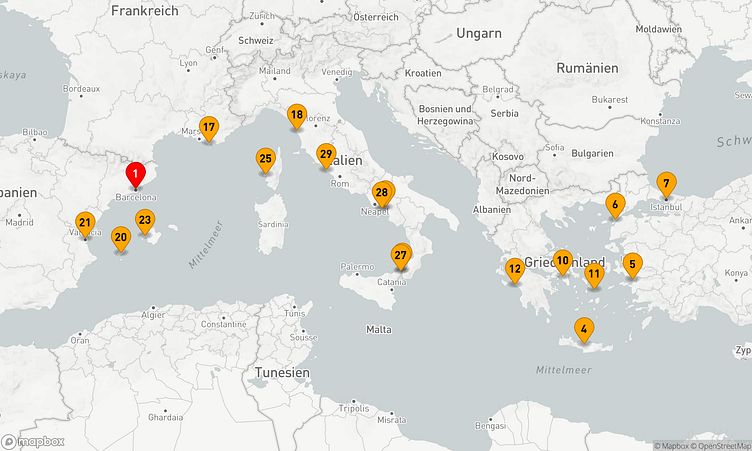Open marker 10 near Athens
Viewport: 752px width, 451px height.
[563, 261]
